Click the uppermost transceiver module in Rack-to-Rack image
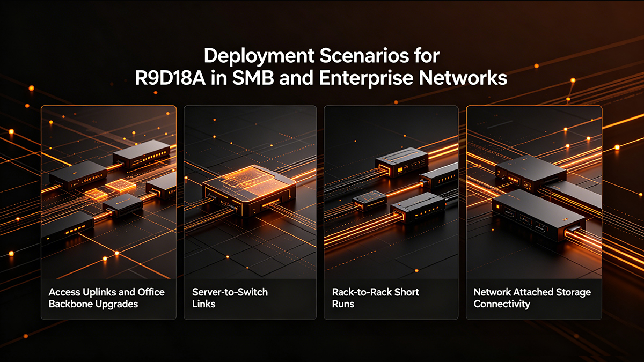This screenshot has height=362, width=644. (401, 161)
